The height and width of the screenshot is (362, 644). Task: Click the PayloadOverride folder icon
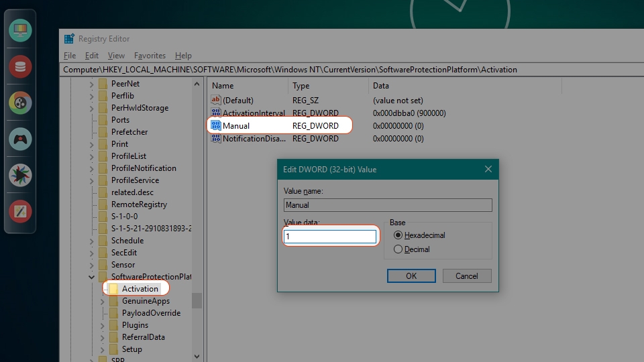114,313
